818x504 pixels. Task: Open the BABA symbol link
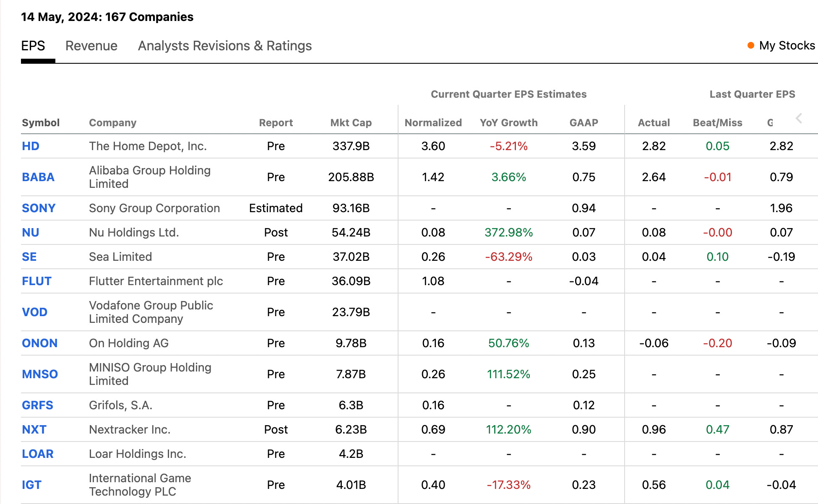click(38, 177)
